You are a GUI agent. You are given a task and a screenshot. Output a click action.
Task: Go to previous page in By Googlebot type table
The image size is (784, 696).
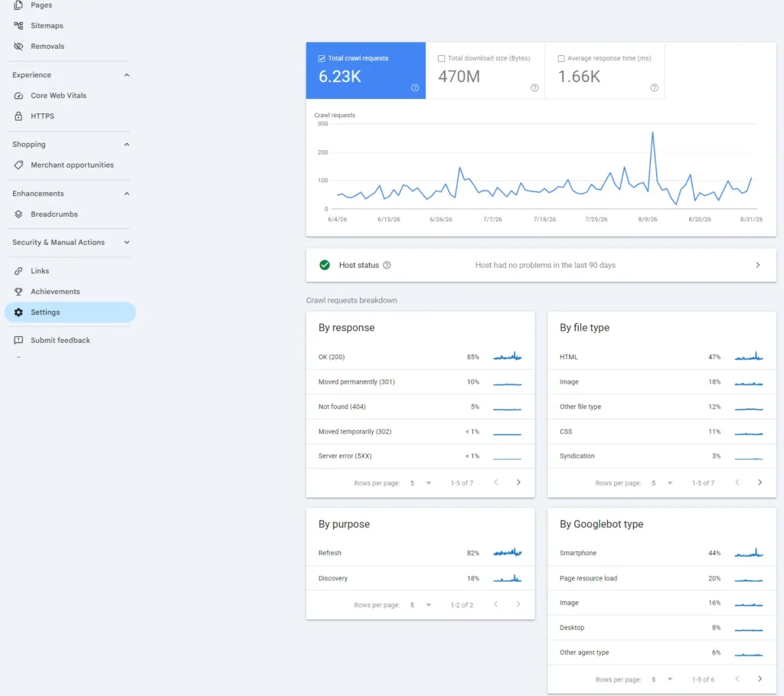coord(737,679)
